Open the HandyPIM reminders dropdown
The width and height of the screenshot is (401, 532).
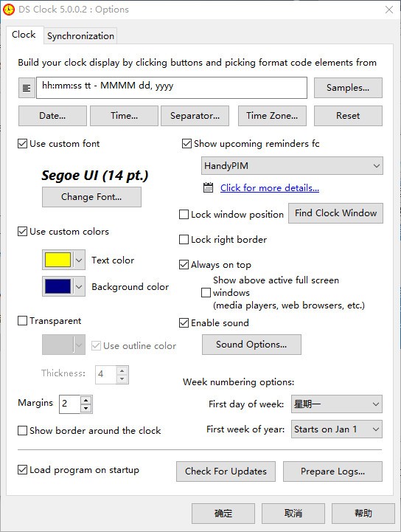coord(292,166)
